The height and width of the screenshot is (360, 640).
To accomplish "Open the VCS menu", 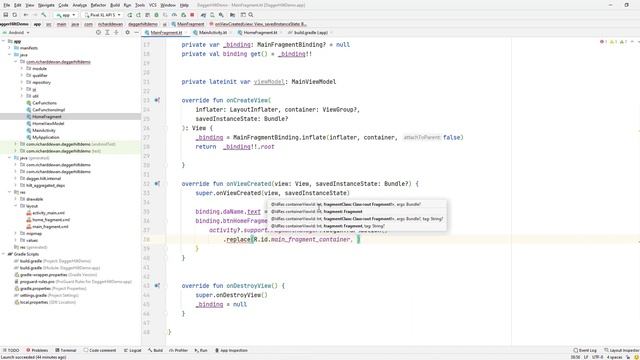I will click(153, 5).
